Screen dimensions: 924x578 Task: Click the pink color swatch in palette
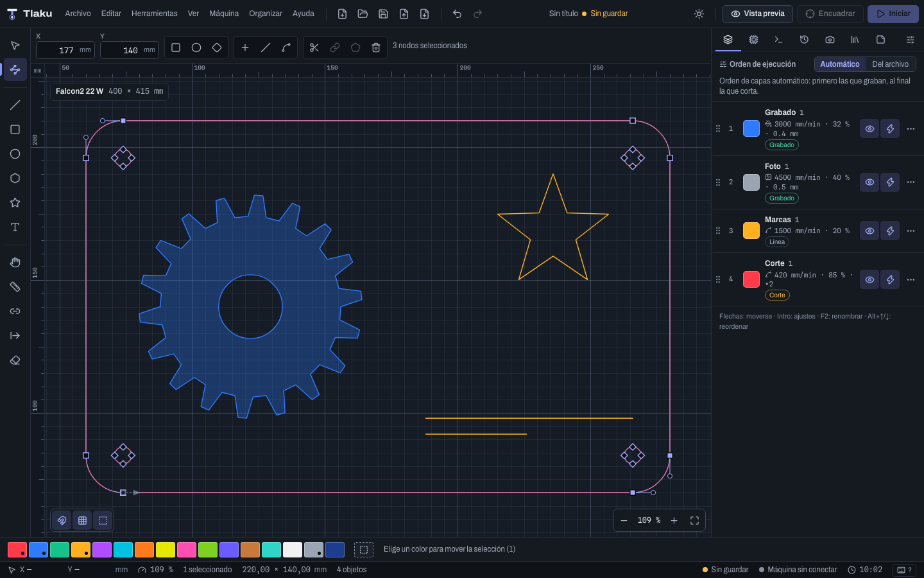(x=187, y=550)
